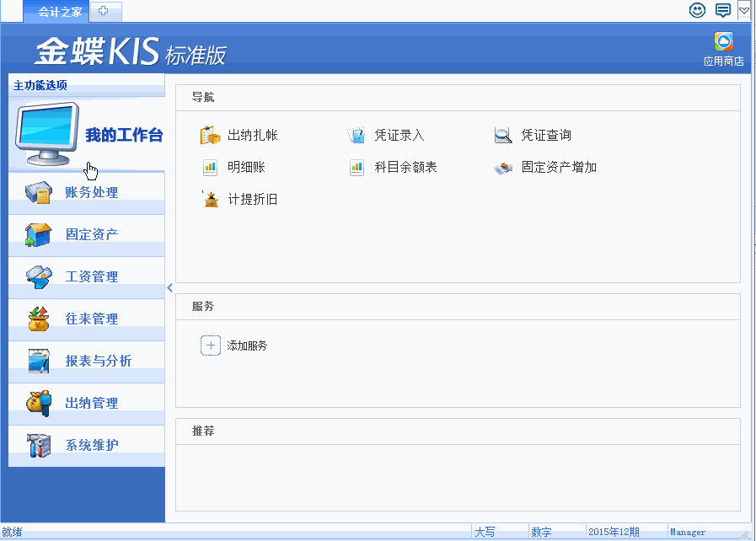This screenshot has height=541, width=756.
Task: Open a new tab with plus button
Action: tap(105, 11)
